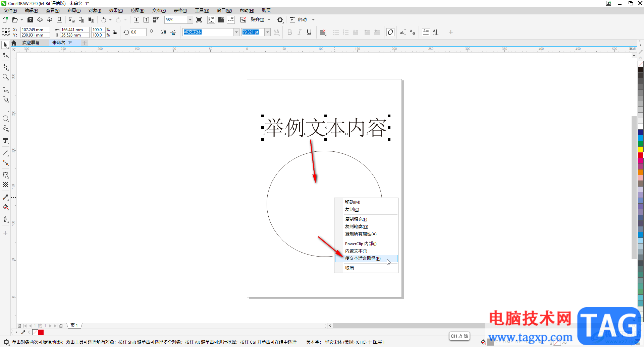Choose 使文本适合路径 from context menu
Screen dimensions: 644x347
click(366, 258)
